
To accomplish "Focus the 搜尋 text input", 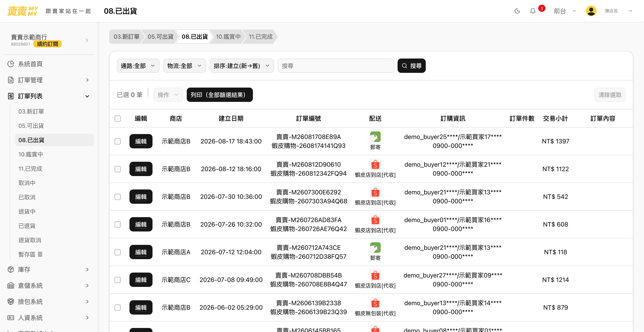I will click(x=335, y=66).
